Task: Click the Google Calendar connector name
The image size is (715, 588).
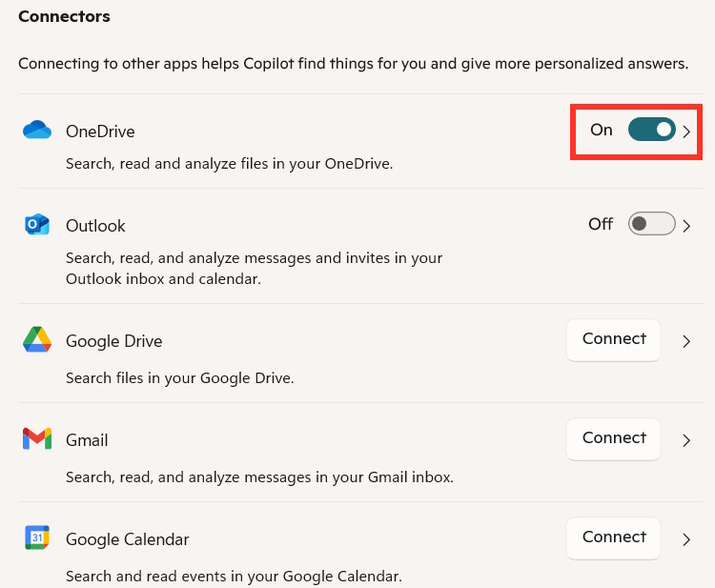Action: pos(127,539)
